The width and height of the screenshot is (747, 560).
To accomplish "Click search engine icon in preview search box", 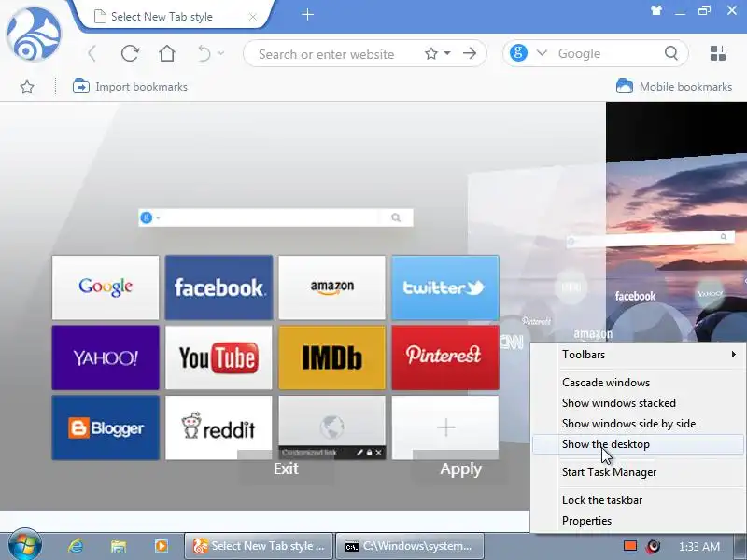I will tap(147, 217).
